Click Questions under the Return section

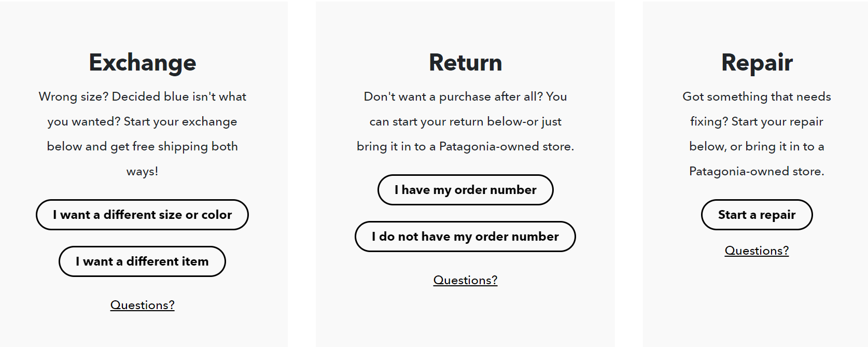pyautogui.click(x=465, y=280)
